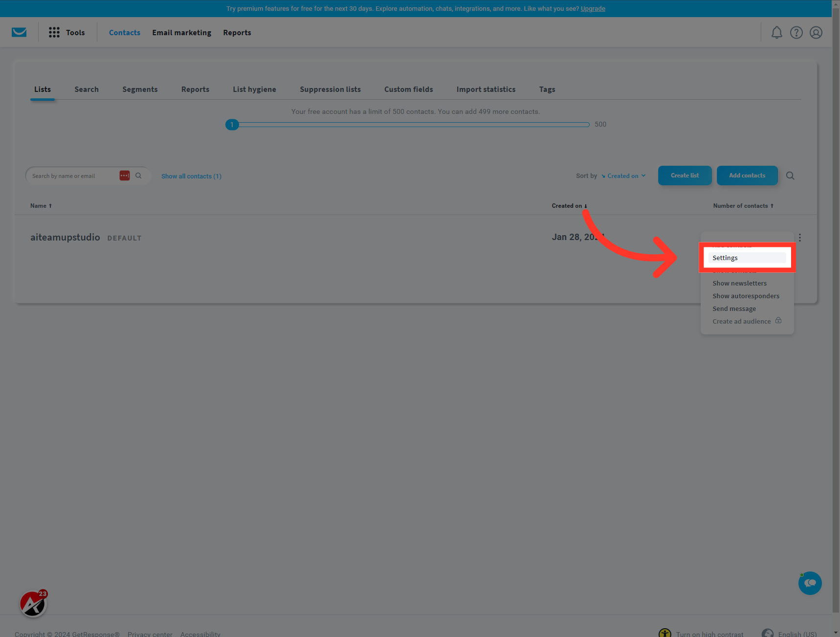Click the DEFAULT label next to aiteamupstudio

(124, 238)
